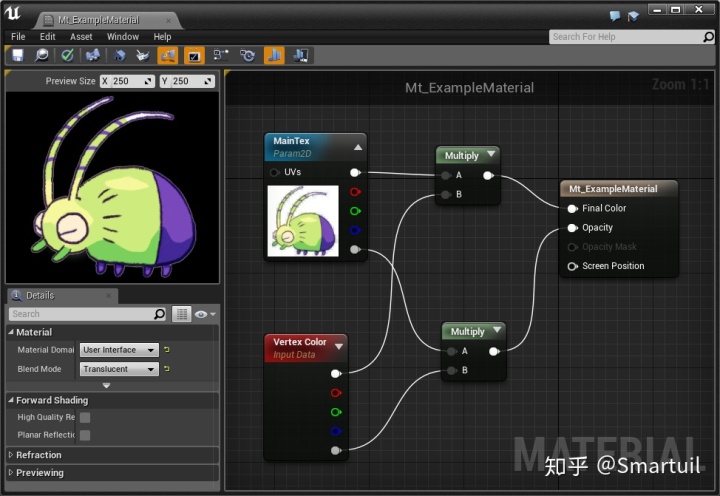Expand the Previewing section
Viewport: 720px width, 496px height.
click(x=11, y=472)
